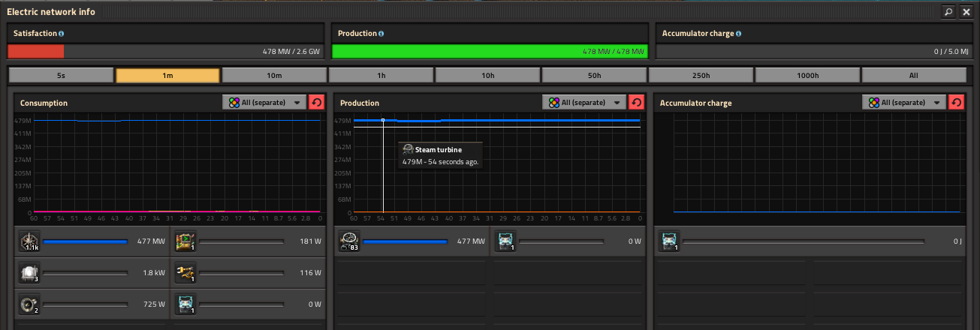Viewport: 980px width, 330px height.
Task: Click the inserter icon using 116 W
Action: 185,273
